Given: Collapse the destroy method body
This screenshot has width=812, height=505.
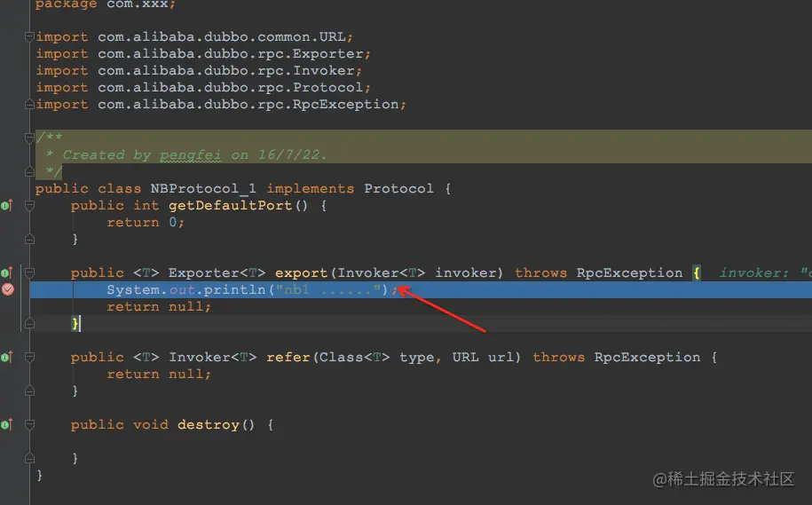Looking at the screenshot, I should [x=29, y=425].
